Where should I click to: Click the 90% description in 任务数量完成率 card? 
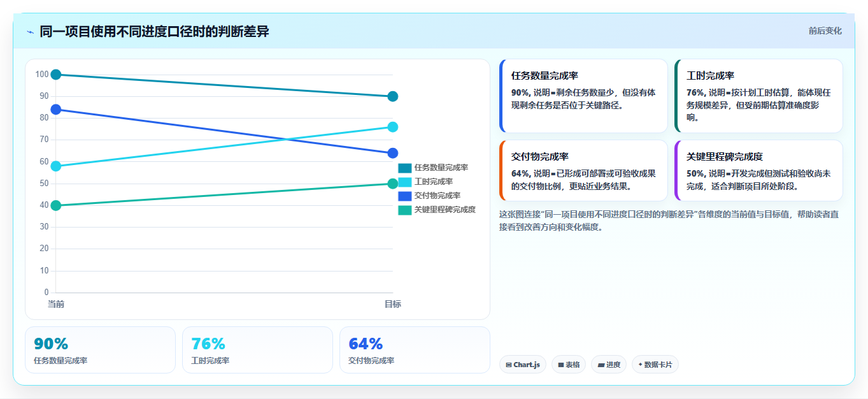coord(584,99)
